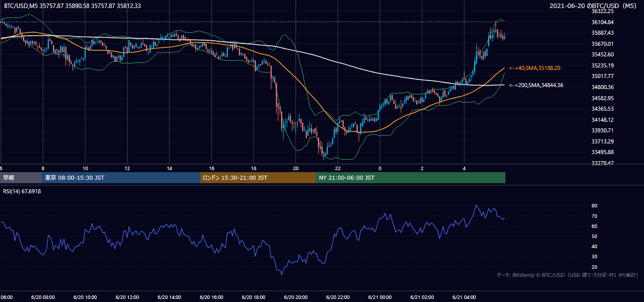Click price axis label 34582.95
This screenshot has height=302, width=644.
[603, 98]
